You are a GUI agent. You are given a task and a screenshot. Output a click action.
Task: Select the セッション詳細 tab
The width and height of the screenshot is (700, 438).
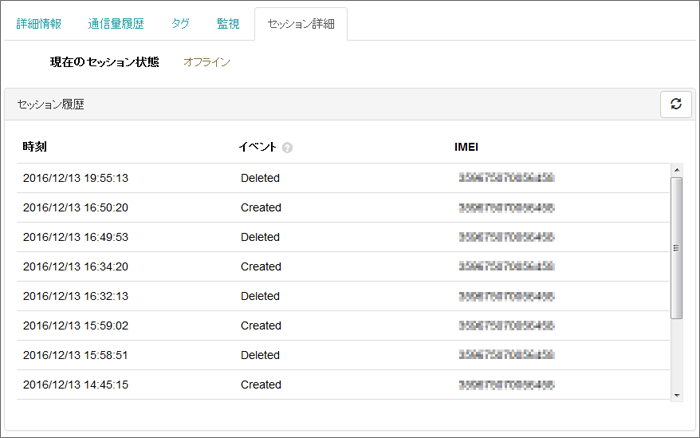(301, 24)
